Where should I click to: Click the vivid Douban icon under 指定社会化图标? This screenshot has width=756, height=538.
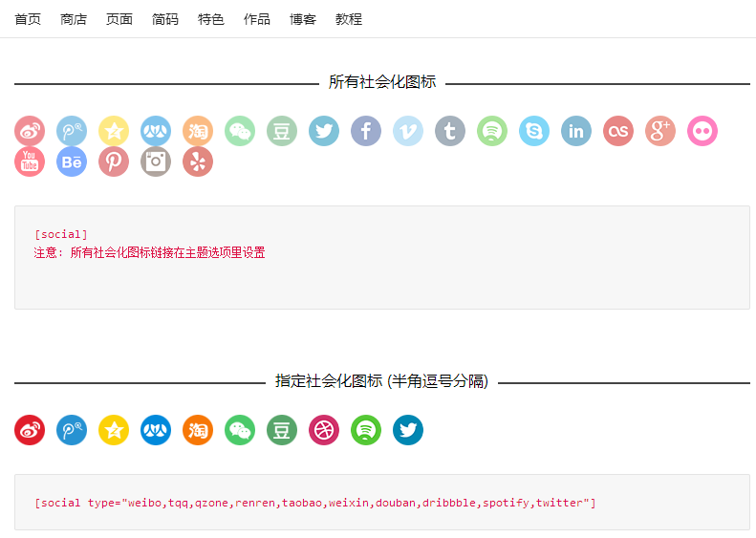(x=282, y=430)
